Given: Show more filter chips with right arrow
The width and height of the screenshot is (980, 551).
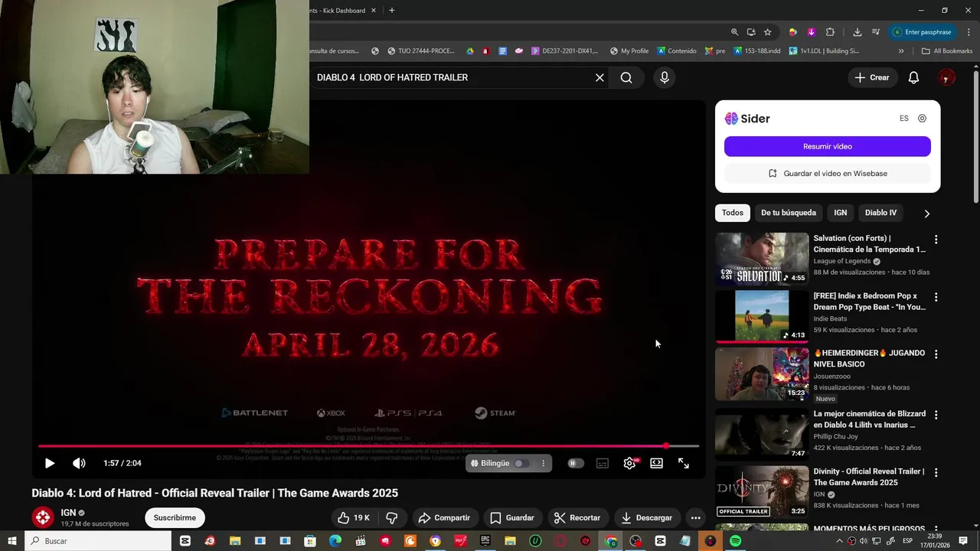Looking at the screenshot, I should pos(926,214).
